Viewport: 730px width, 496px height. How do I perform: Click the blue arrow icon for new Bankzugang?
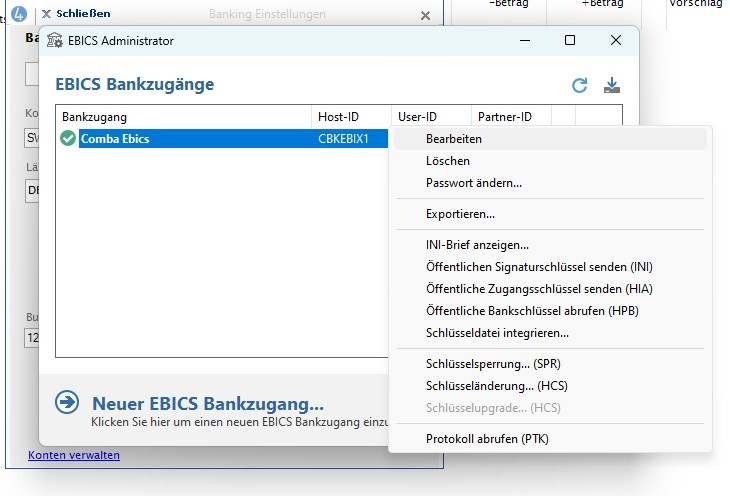pyautogui.click(x=68, y=402)
